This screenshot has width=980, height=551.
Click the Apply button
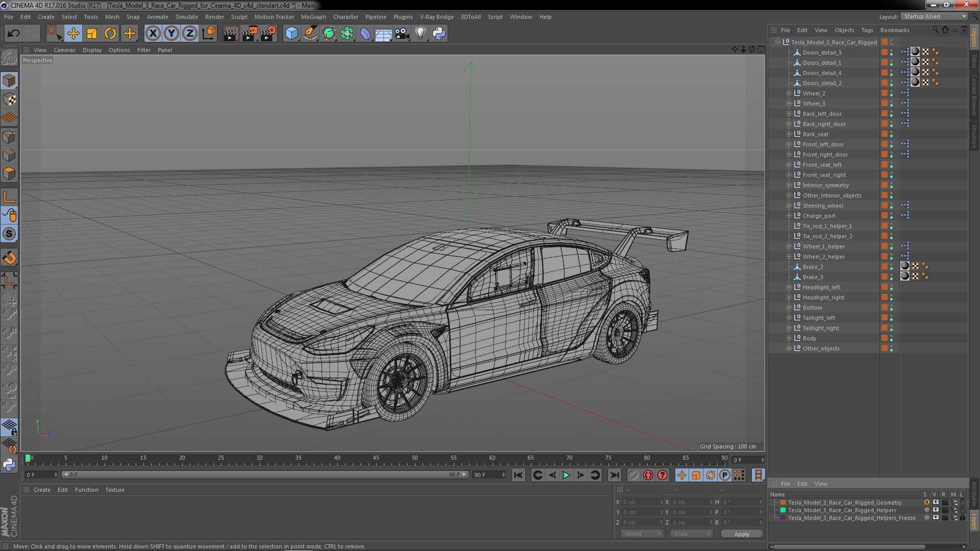click(x=742, y=534)
